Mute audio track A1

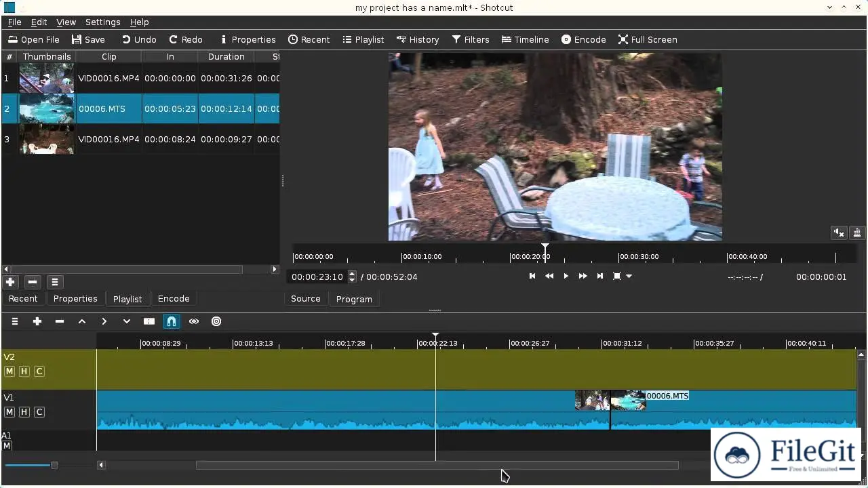(x=7, y=445)
